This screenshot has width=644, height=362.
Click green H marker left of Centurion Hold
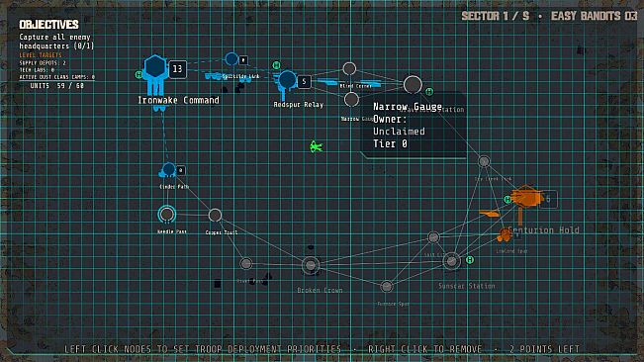[x=507, y=200]
